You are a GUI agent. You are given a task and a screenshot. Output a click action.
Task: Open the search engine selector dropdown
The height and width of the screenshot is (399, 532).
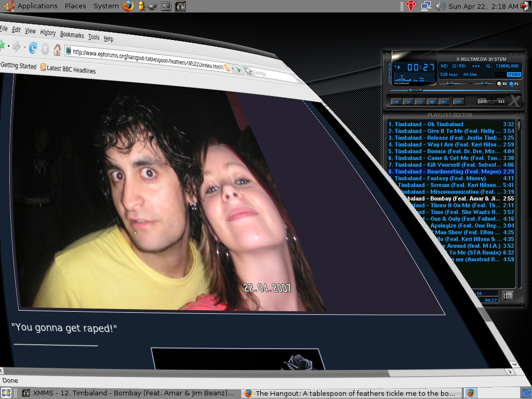248,71
